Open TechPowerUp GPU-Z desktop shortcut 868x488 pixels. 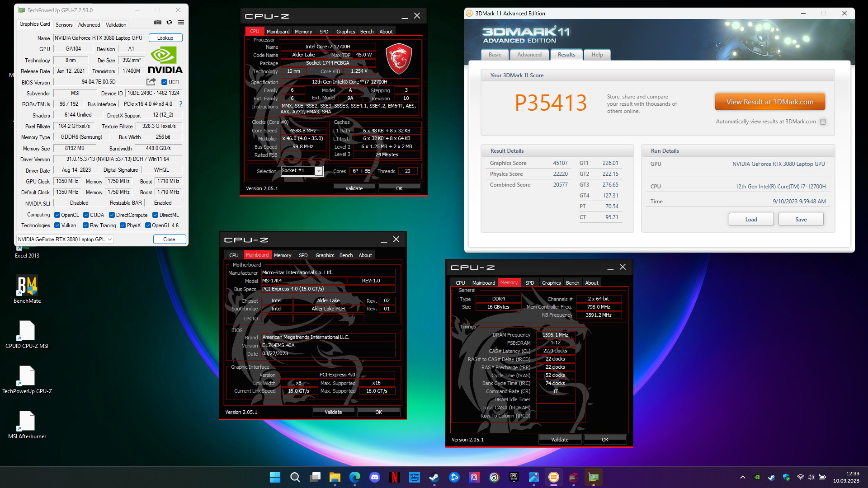[27, 380]
